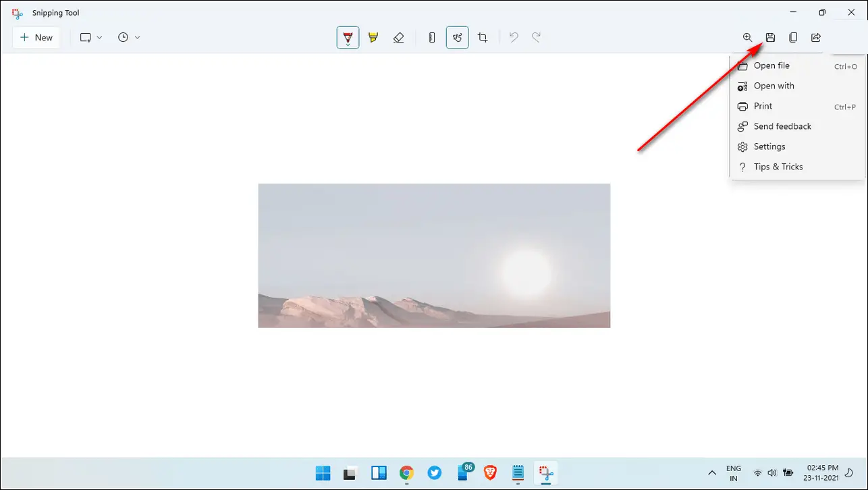Undo the last edit
Viewport: 868px width, 490px height.
pyautogui.click(x=514, y=38)
